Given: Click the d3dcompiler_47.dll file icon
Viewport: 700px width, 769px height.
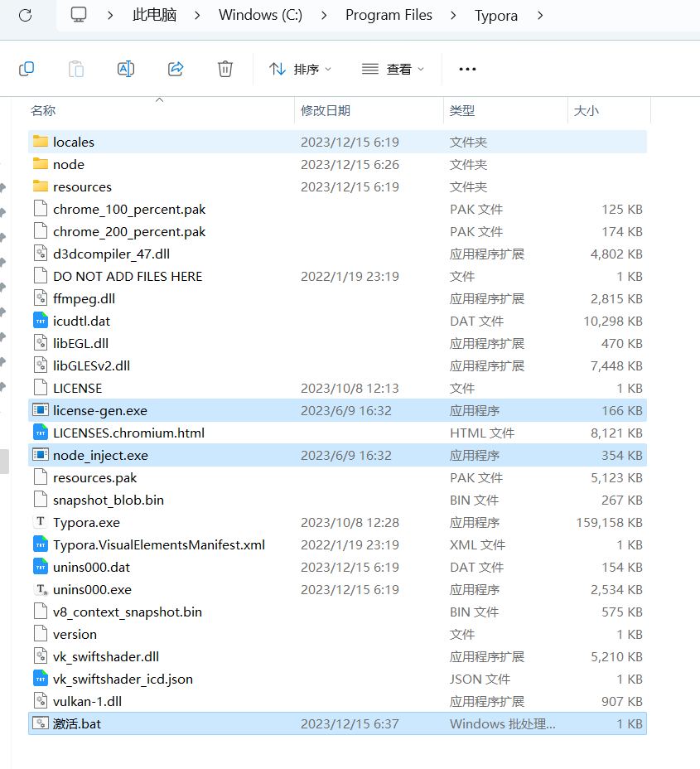Looking at the screenshot, I should 41,254.
